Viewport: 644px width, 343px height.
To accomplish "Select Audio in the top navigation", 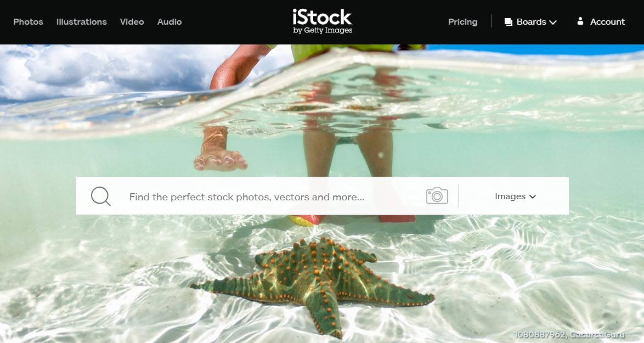I will pos(169,22).
